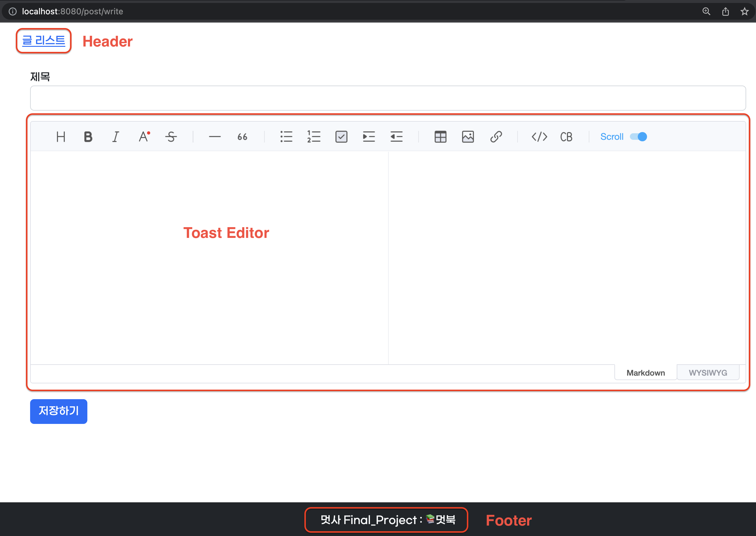Insert a blockquote
The image size is (756, 536).
(242, 137)
